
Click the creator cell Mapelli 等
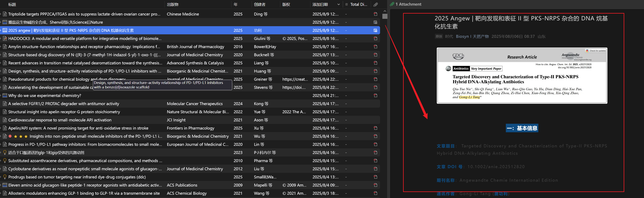click(263, 185)
